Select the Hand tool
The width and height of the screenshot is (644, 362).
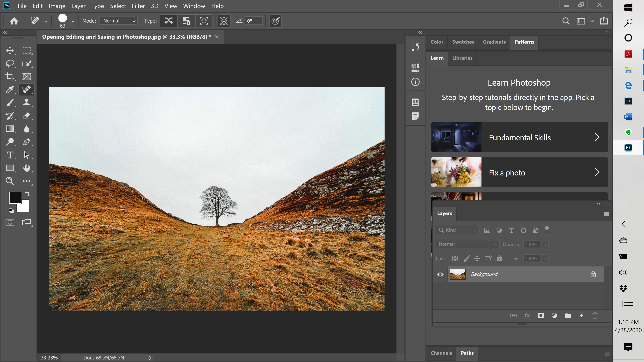pos(26,168)
